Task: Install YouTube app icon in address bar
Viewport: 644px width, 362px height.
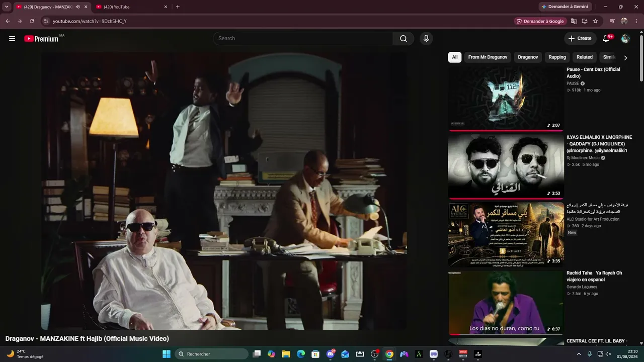Action: tap(585, 21)
